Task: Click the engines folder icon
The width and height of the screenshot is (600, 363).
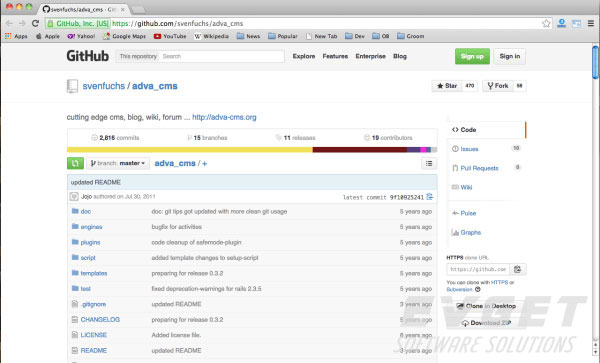Action: point(75,226)
